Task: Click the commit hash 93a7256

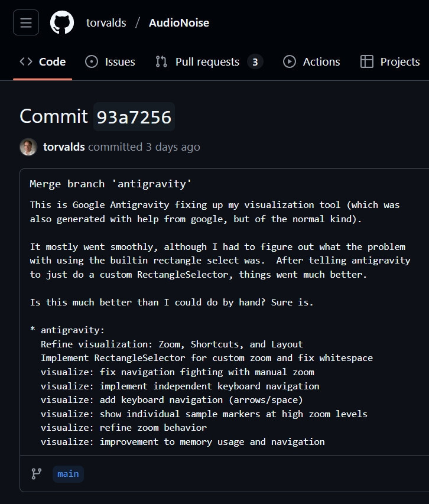Action: [x=134, y=116]
